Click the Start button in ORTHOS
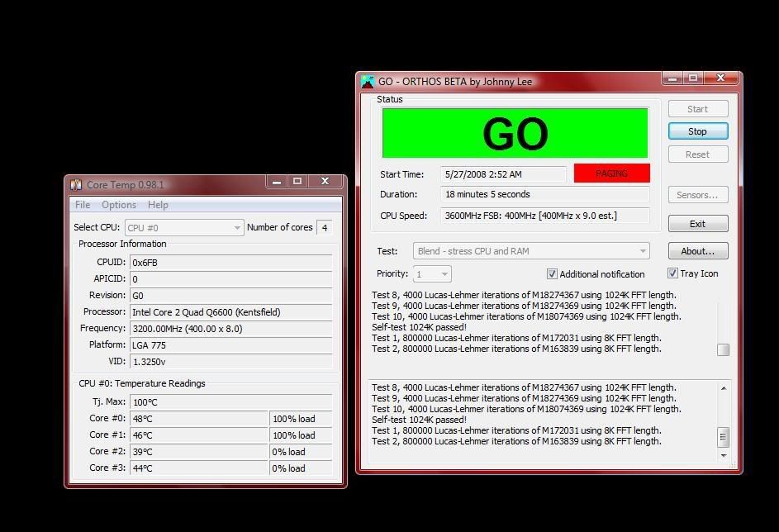779x532 pixels. coord(698,109)
